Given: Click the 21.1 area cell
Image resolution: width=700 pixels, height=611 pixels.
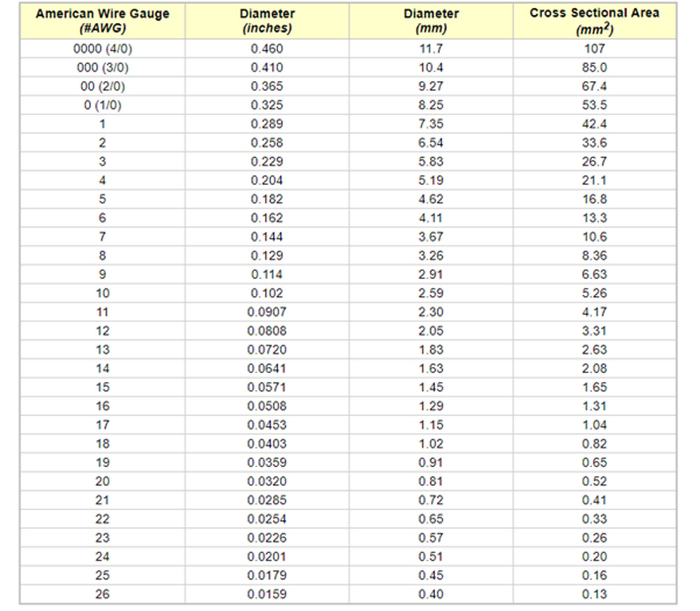Looking at the screenshot, I should click(595, 180).
